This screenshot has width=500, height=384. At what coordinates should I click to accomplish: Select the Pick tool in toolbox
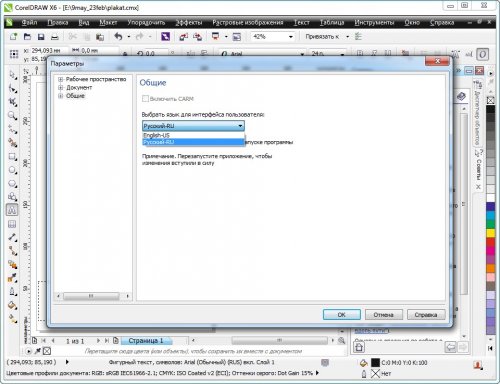point(12,75)
